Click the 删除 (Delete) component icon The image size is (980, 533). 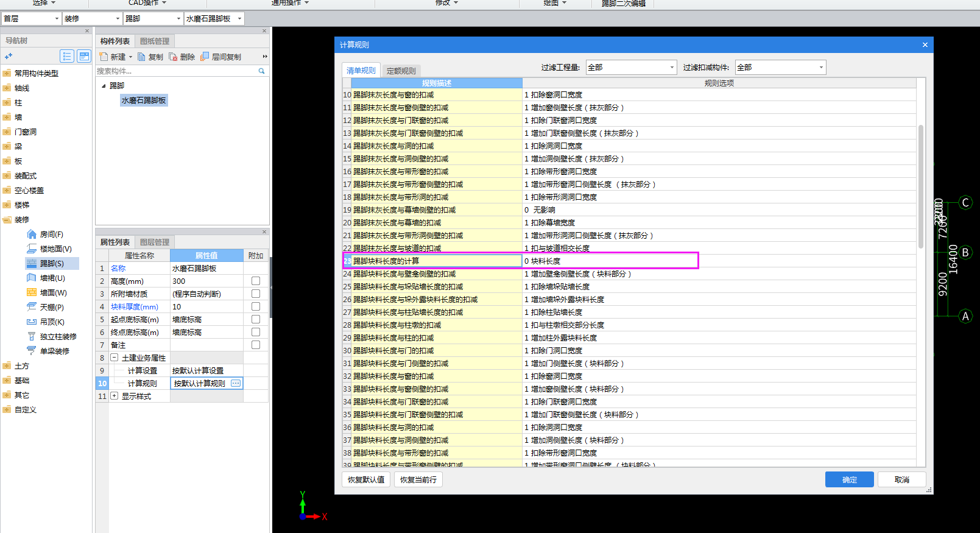pyautogui.click(x=173, y=57)
